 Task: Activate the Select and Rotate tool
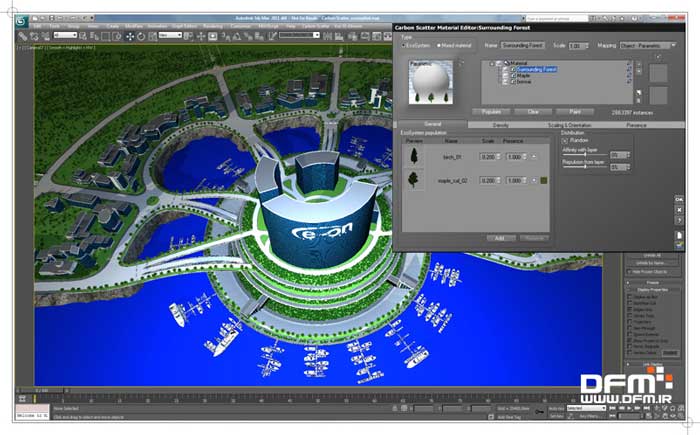pos(141,36)
